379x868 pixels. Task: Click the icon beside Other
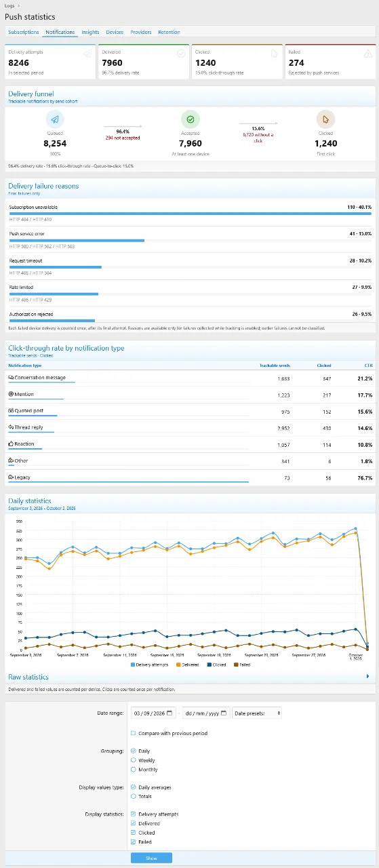(x=11, y=460)
